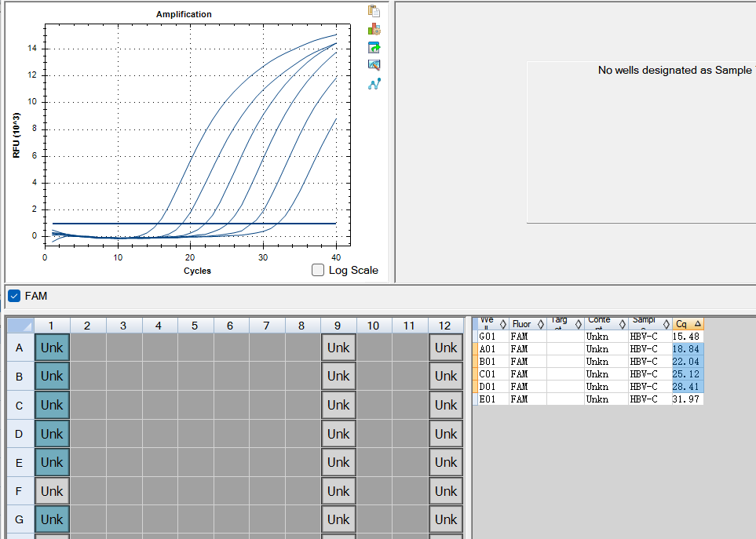Viewport: 756px width, 539px height.
Task: Toggle unselected well F1 on the plate
Action: tap(52, 491)
